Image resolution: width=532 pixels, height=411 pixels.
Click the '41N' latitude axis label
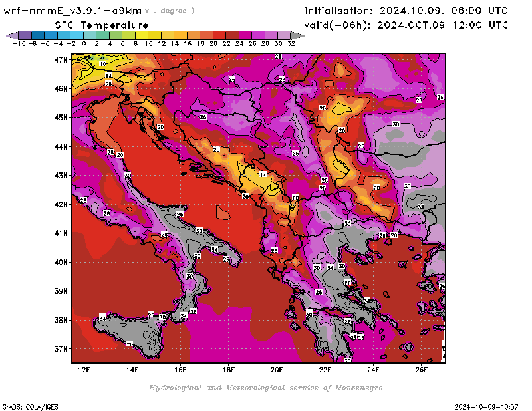pos(61,233)
